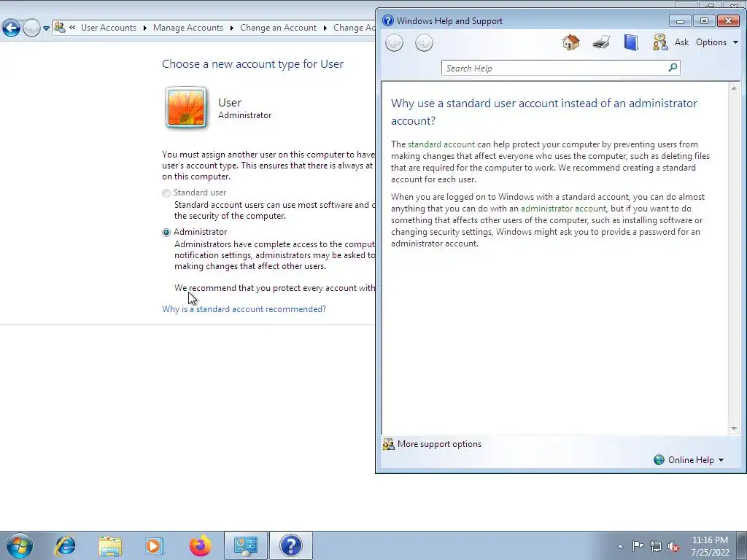
Task: Open Windows Explorer from taskbar
Action: click(x=110, y=545)
